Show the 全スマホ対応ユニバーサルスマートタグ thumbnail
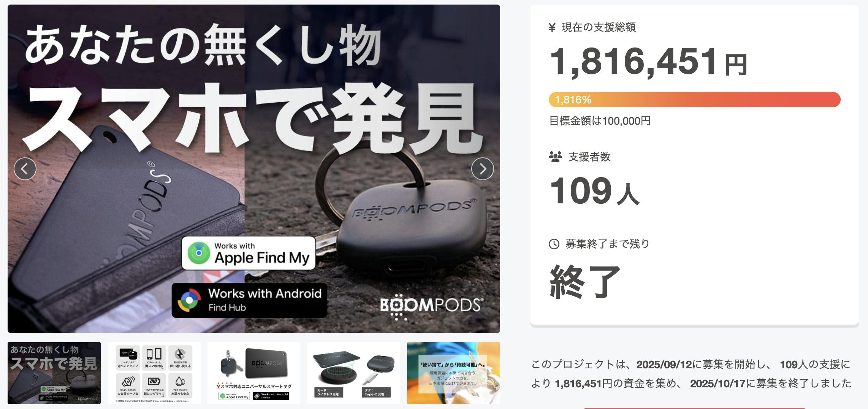 coord(254,373)
